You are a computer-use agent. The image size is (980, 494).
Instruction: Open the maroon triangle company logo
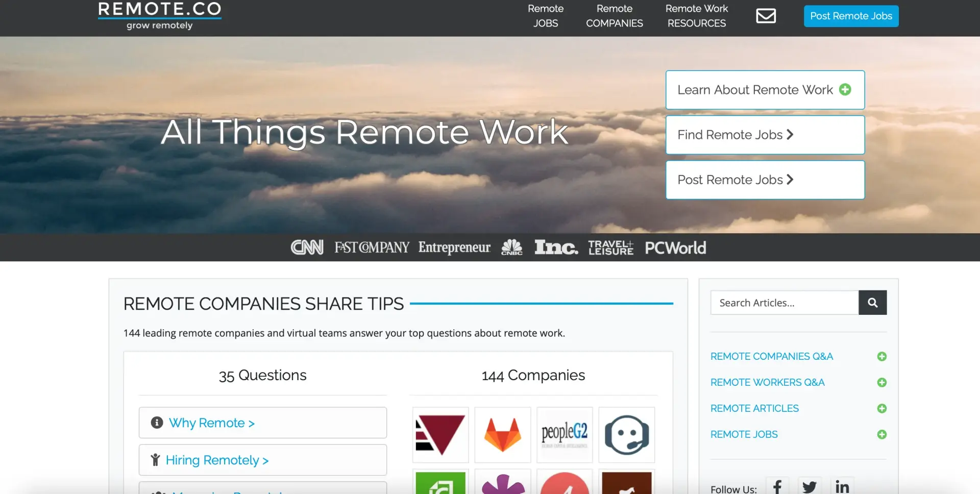click(440, 435)
